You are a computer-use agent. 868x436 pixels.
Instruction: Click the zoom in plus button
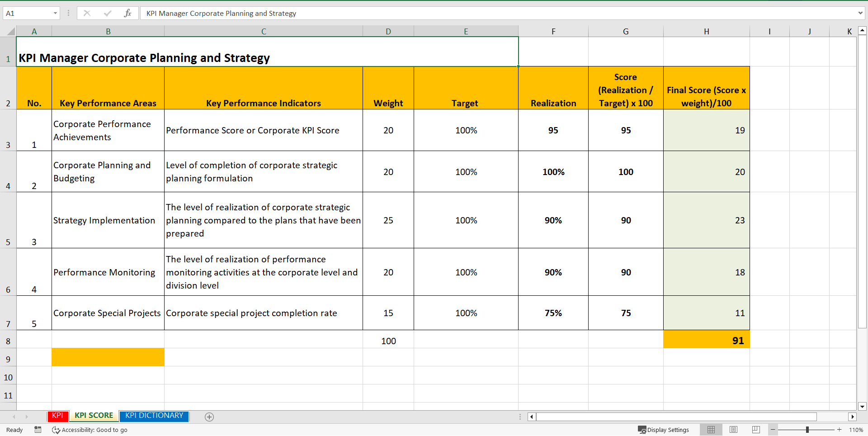(x=840, y=430)
